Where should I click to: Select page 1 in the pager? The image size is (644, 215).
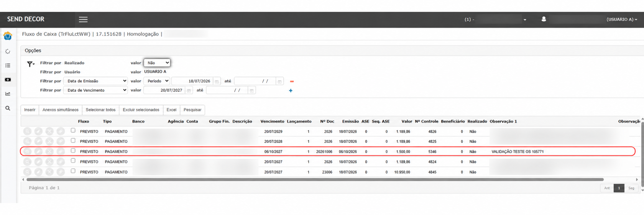tap(619, 188)
